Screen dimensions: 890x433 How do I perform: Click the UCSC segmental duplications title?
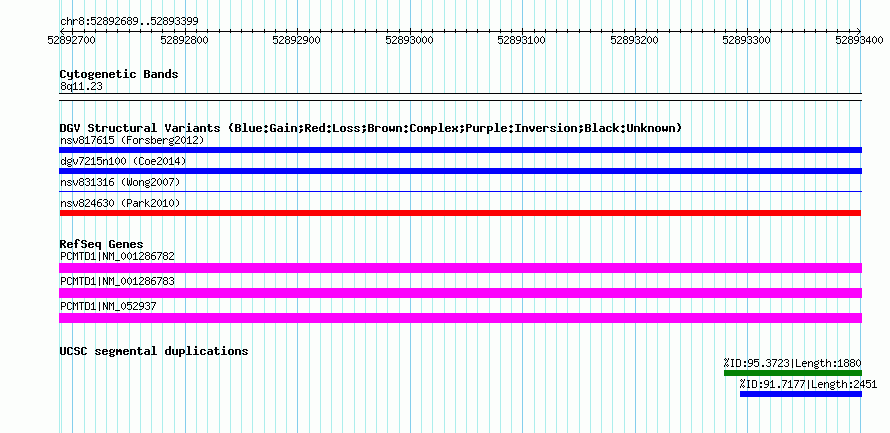pyautogui.click(x=154, y=351)
